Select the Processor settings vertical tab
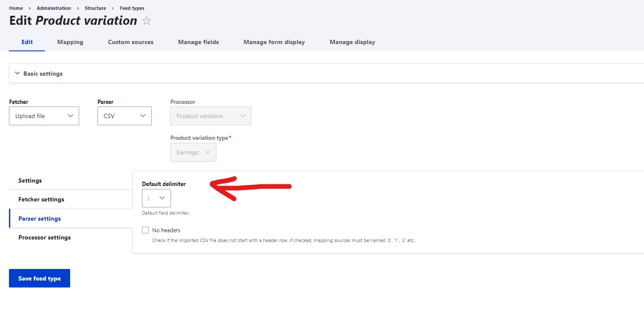The image size is (644, 325). [x=44, y=237]
